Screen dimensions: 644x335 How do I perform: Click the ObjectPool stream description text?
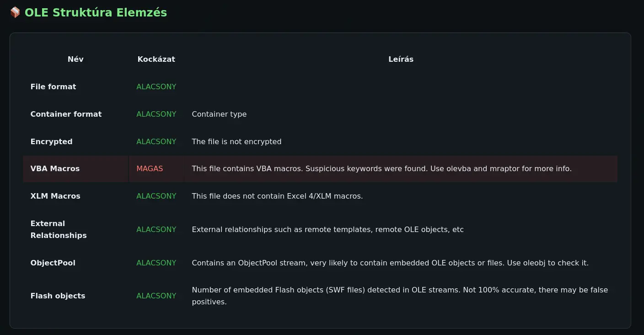click(x=390, y=263)
